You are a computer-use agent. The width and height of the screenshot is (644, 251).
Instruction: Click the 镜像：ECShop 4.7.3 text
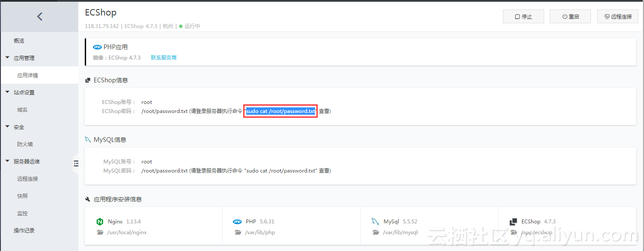click(x=117, y=58)
